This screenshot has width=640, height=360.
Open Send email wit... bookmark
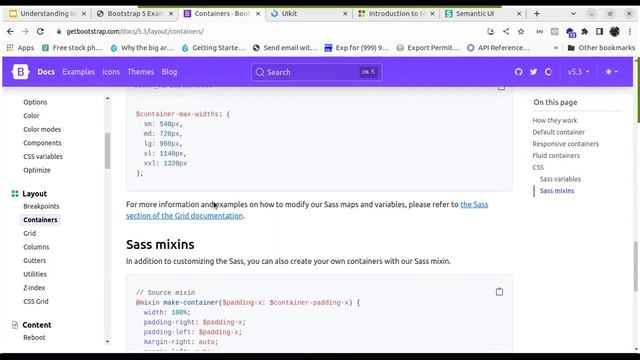(284, 48)
